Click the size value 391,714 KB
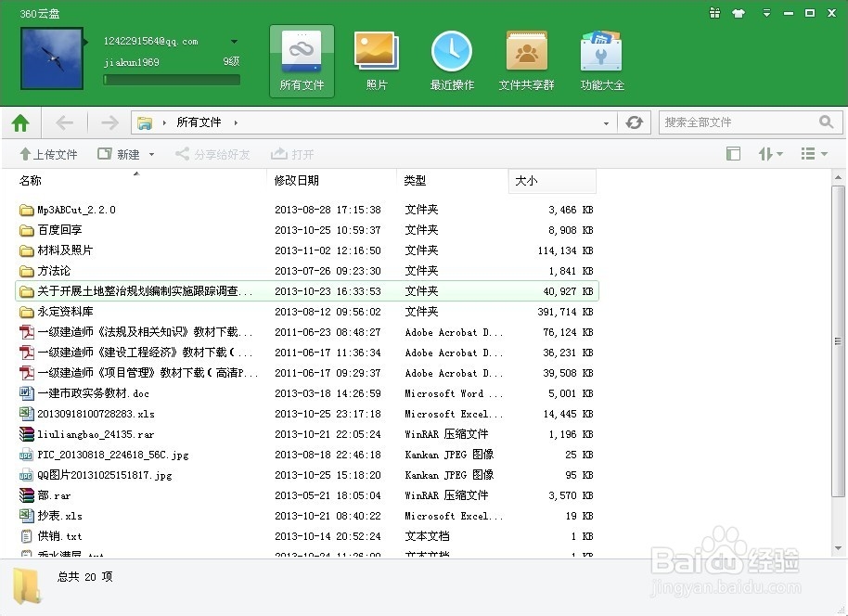This screenshot has width=848, height=616. pyautogui.click(x=565, y=312)
